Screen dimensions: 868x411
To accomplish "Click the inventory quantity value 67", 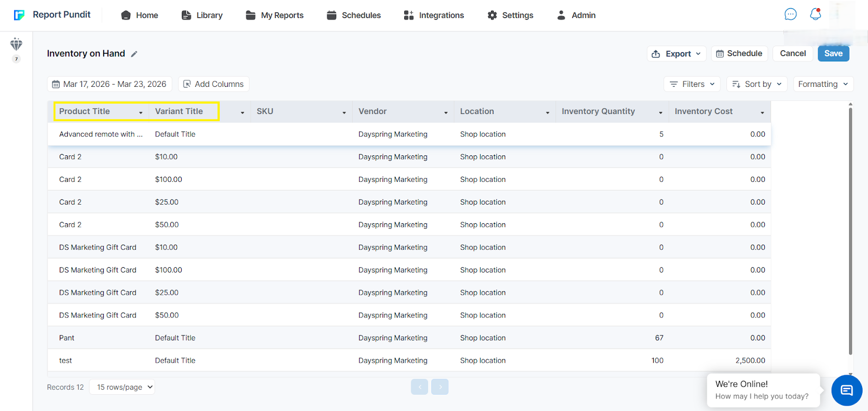I will click(659, 338).
